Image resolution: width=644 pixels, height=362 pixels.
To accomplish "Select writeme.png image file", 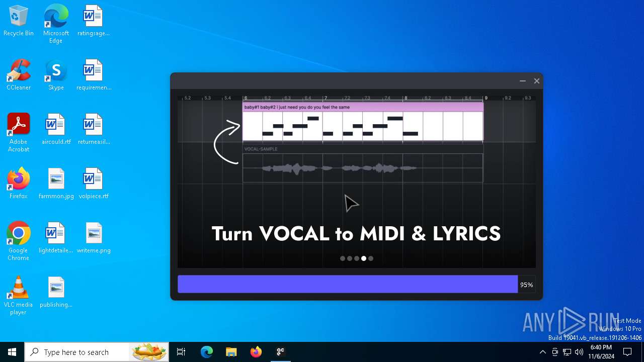I will (94, 238).
